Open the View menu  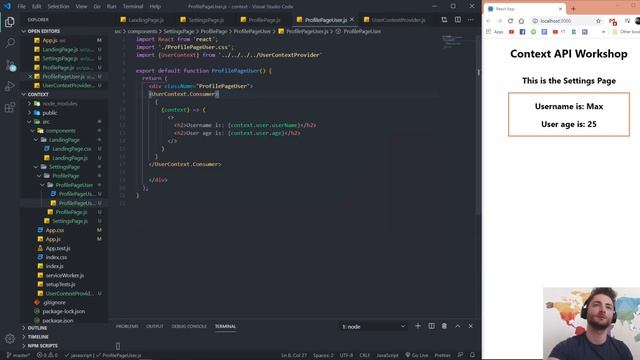[x=81, y=6]
